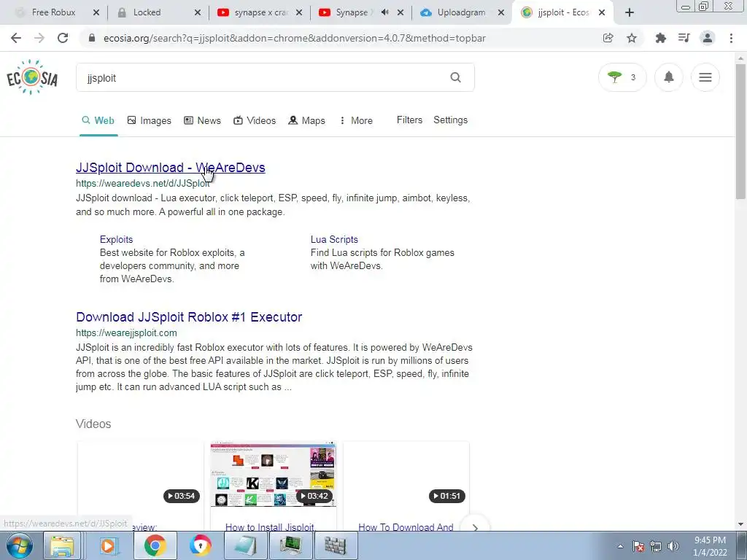Open the Exploits sublink
The width and height of the screenshot is (747, 560).
point(116,239)
